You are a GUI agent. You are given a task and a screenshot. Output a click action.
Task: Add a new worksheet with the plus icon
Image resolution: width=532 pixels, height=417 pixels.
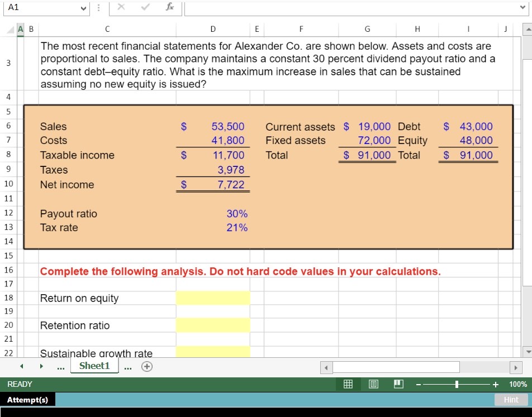click(x=146, y=367)
